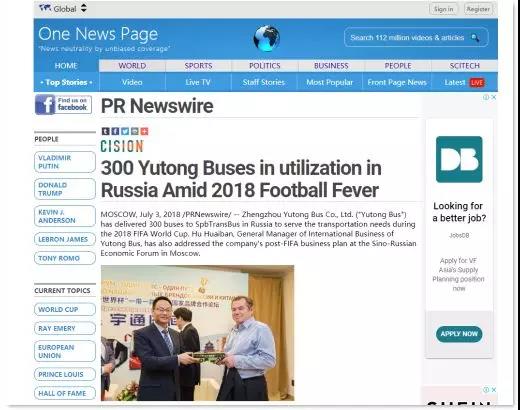Open the European Union topic tag
Screen dimensions: 520x410
(65, 351)
